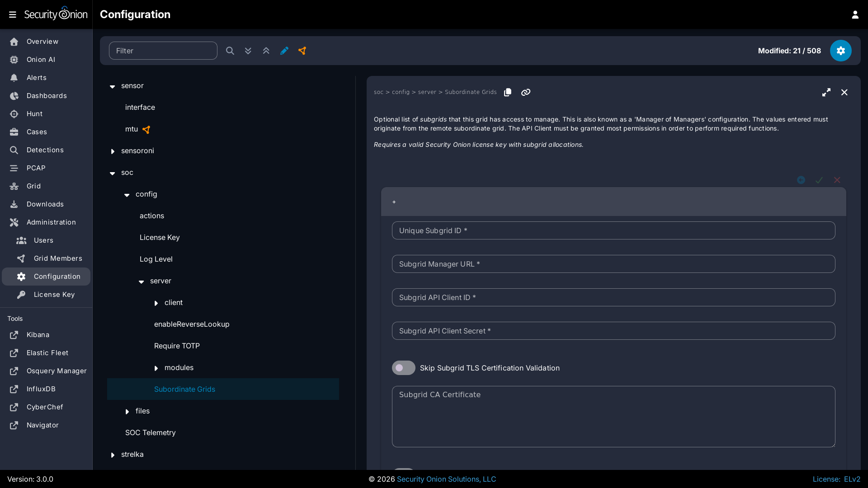Expand the setting panel to fullscreen

pyautogui.click(x=826, y=92)
